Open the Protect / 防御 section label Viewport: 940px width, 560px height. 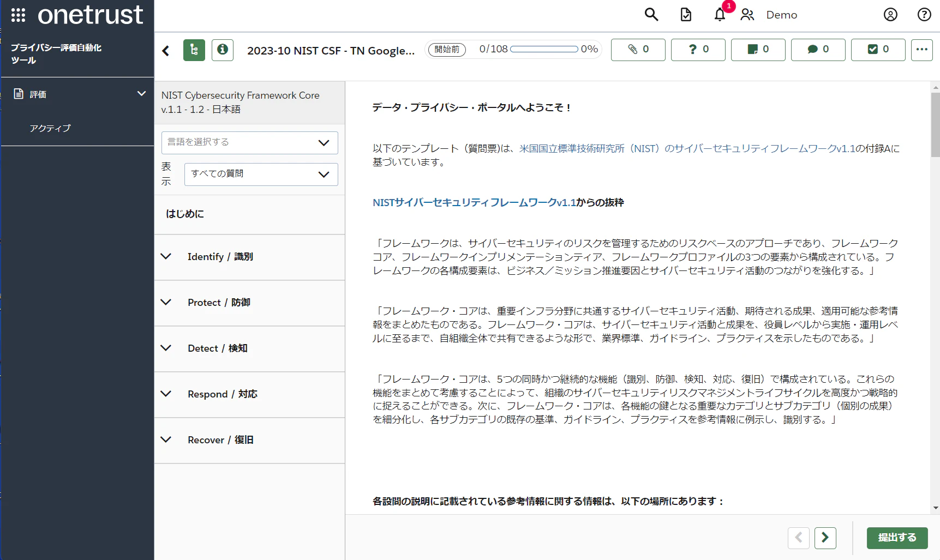(219, 303)
